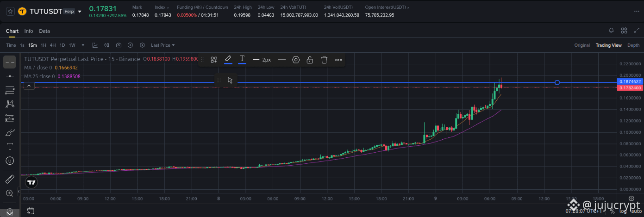Screen dimensions: 644x217
Task: Select the 1H time interval
Action: 44,45
